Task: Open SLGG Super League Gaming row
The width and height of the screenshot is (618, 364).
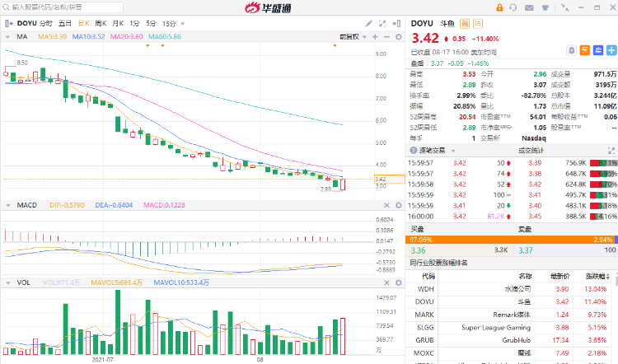Action: click(509, 328)
